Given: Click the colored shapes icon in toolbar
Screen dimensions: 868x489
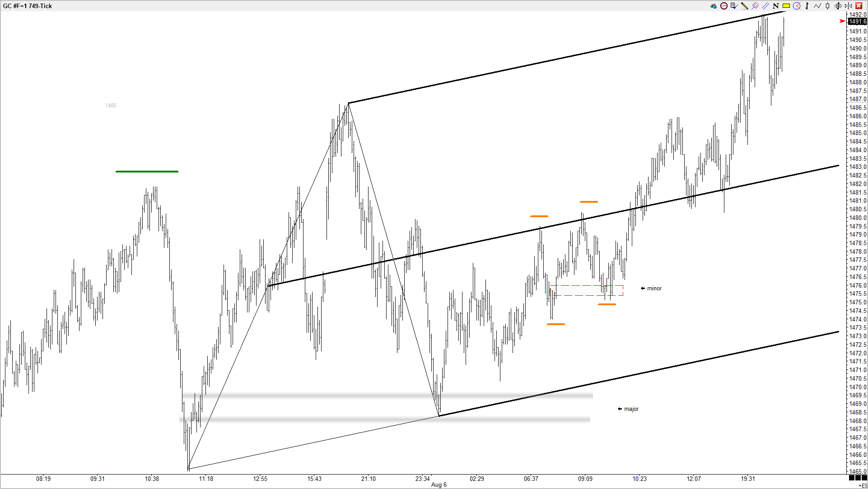Looking at the screenshot, I should (x=714, y=6).
